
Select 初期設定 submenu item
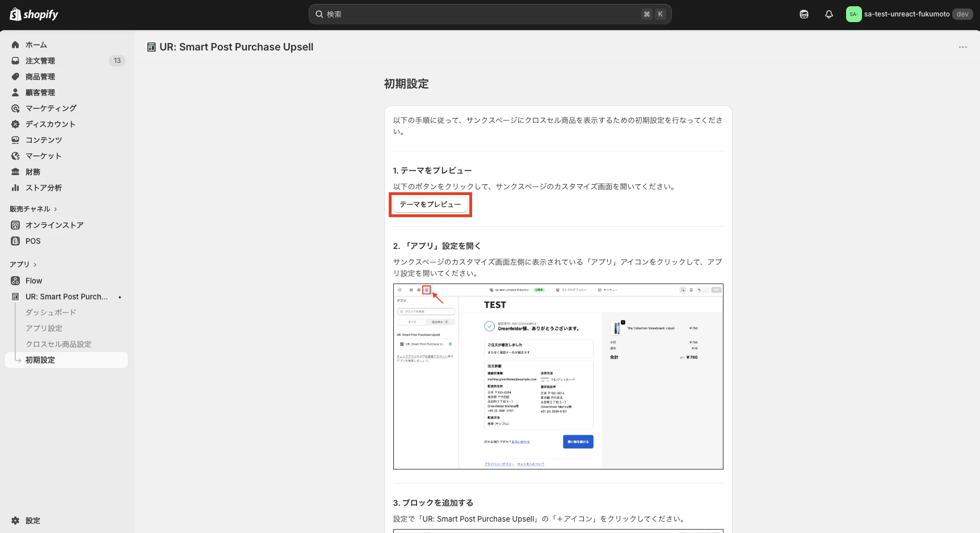[x=66, y=360]
